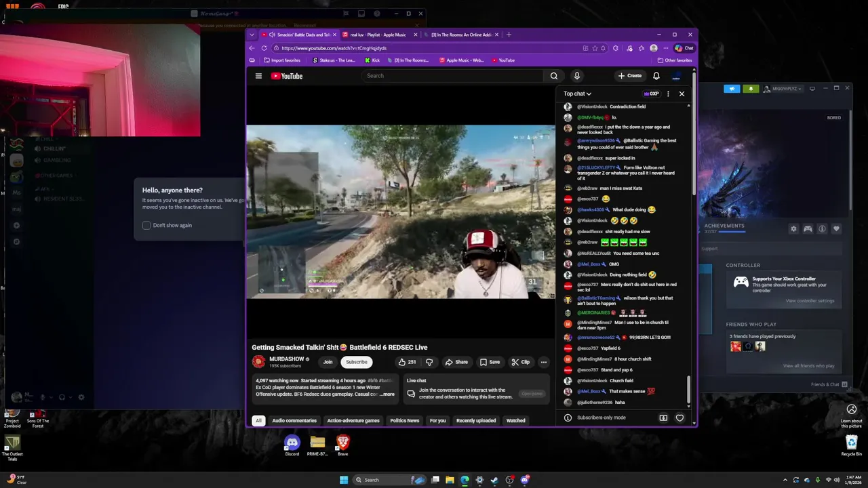Click the heart reaction icon in chat
Viewport: 868px width, 488px height.
point(679,418)
